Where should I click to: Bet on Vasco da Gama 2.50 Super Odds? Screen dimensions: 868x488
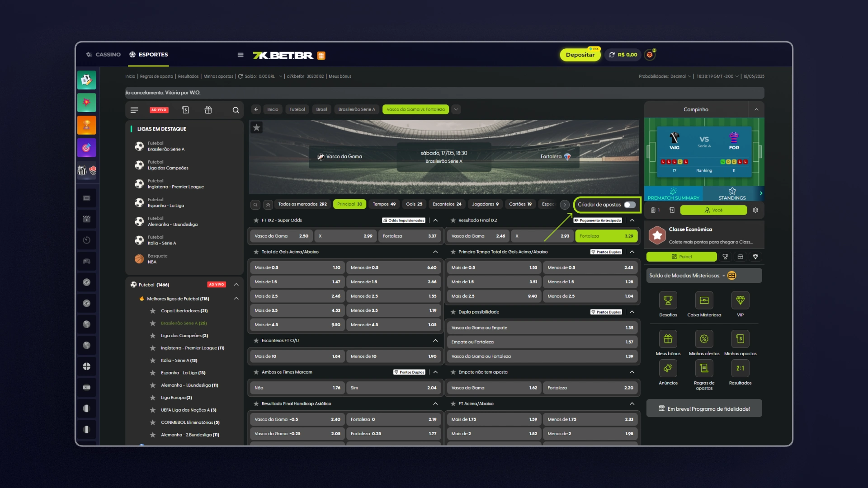281,236
